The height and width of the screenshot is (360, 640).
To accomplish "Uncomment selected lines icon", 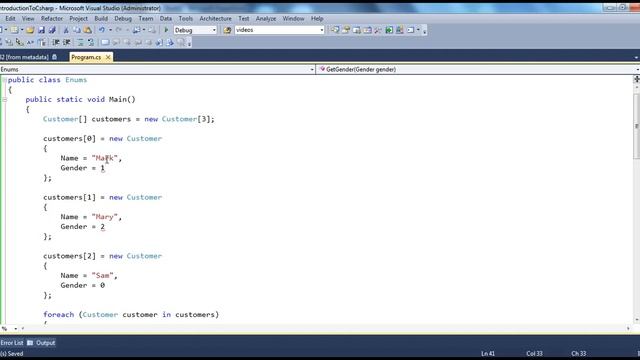I will pyautogui.click(x=91, y=42).
